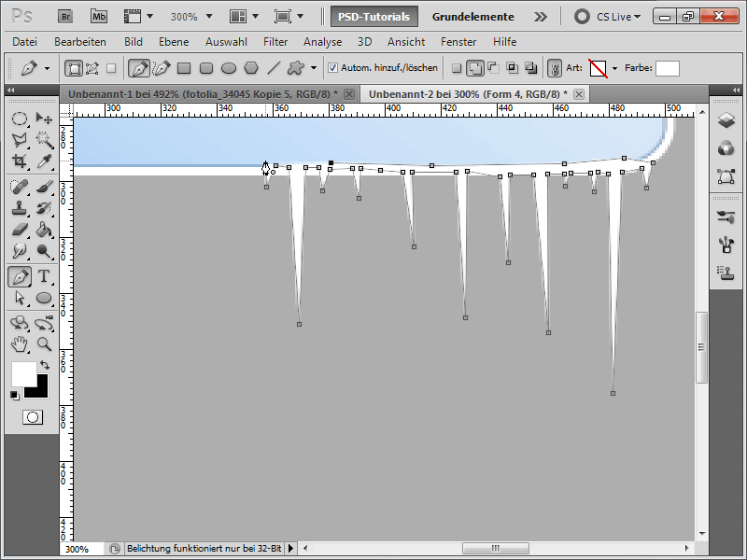Toggle Autom. hinzuf./löschen checkbox
Screen dimensions: 747x560
332,68
